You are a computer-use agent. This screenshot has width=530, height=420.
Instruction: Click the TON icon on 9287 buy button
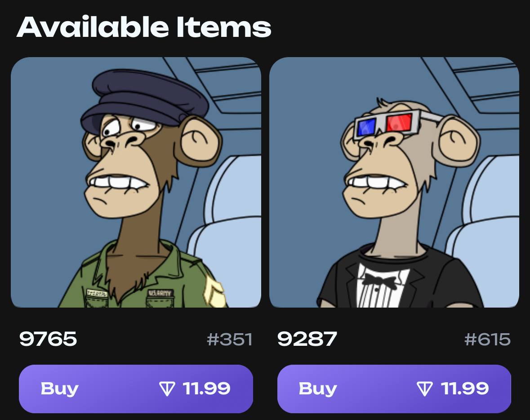click(x=425, y=389)
